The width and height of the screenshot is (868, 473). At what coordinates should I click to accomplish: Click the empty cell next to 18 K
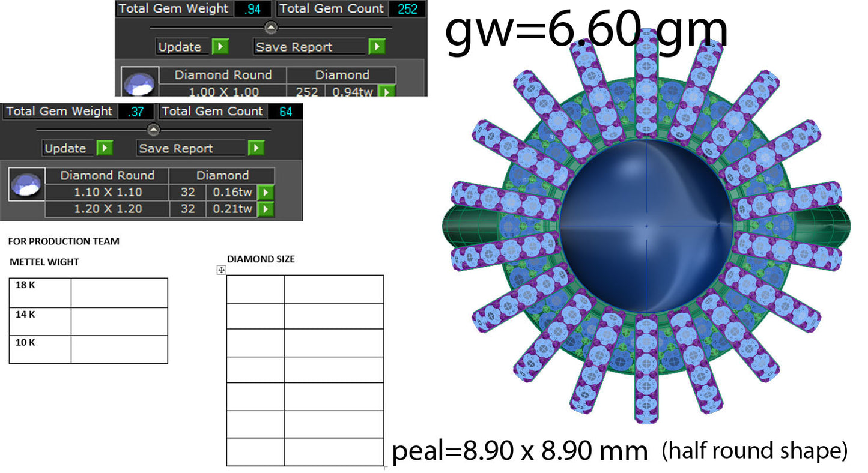[x=119, y=293]
